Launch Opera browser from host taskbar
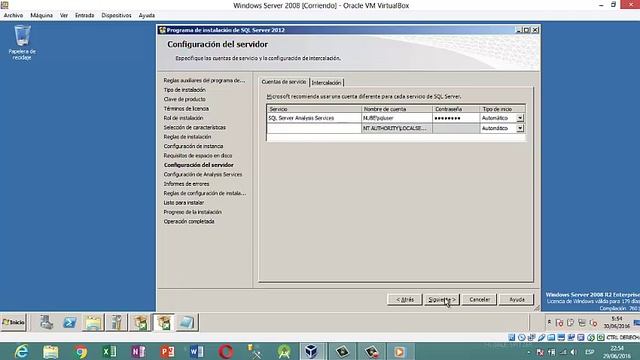This screenshot has height=360, width=640. [x=226, y=351]
